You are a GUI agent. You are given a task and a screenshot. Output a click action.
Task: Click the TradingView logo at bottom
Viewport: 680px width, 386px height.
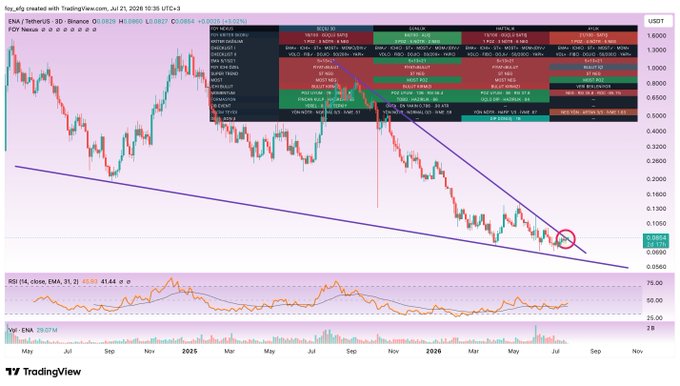coord(43,372)
